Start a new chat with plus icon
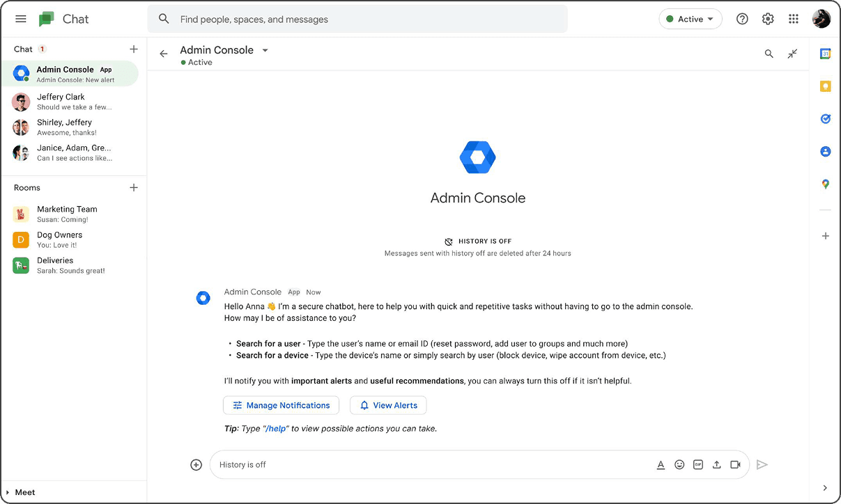The image size is (841, 504). point(134,49)
